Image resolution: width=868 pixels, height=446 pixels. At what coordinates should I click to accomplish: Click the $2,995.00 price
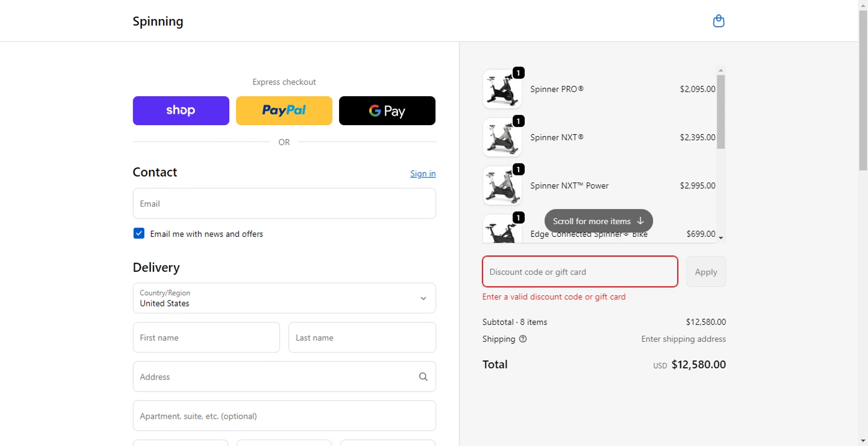[697, 185]
